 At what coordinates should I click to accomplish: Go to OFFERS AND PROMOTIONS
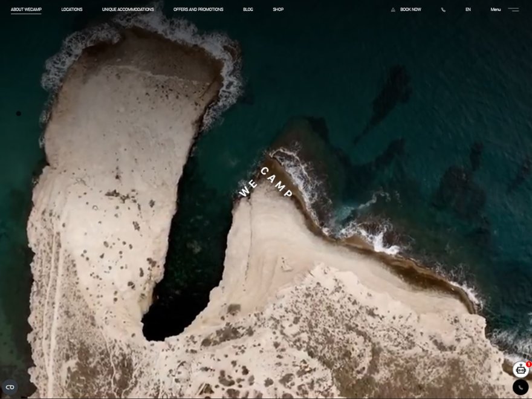[198, 10]
